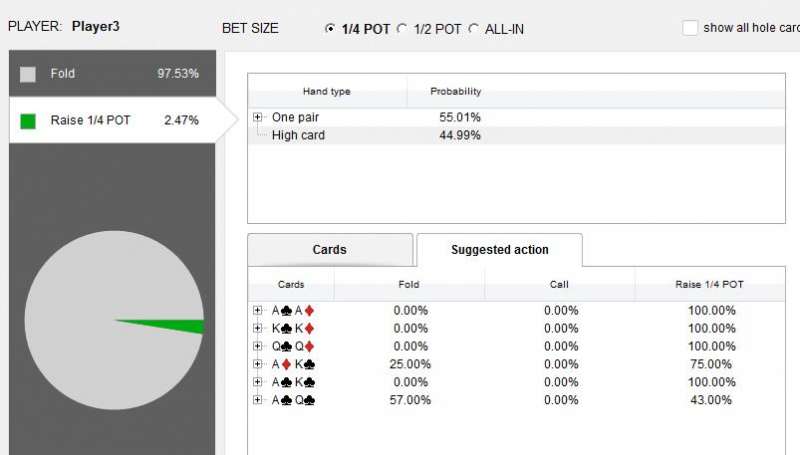Screen dimensions: 800x455
Task: Switch to the Cards tab
Action: 329,250
